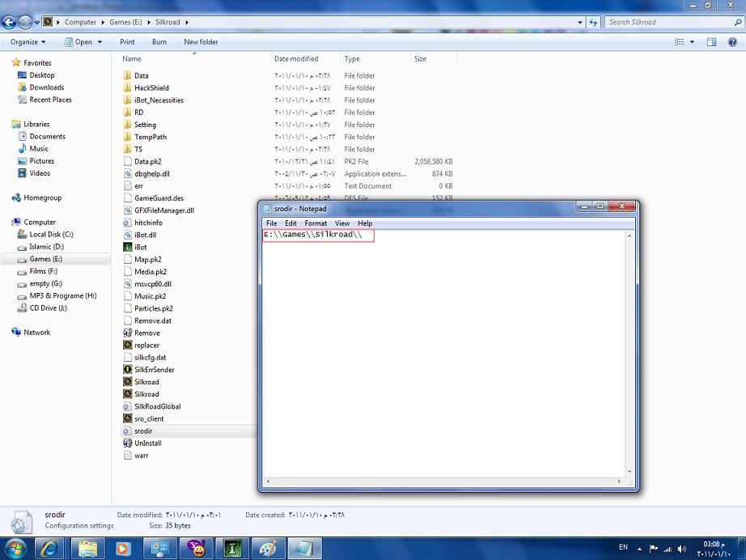Click the Explorer Back arrow button
Viewport: 746px width, 560px height.
pos(9,22)
